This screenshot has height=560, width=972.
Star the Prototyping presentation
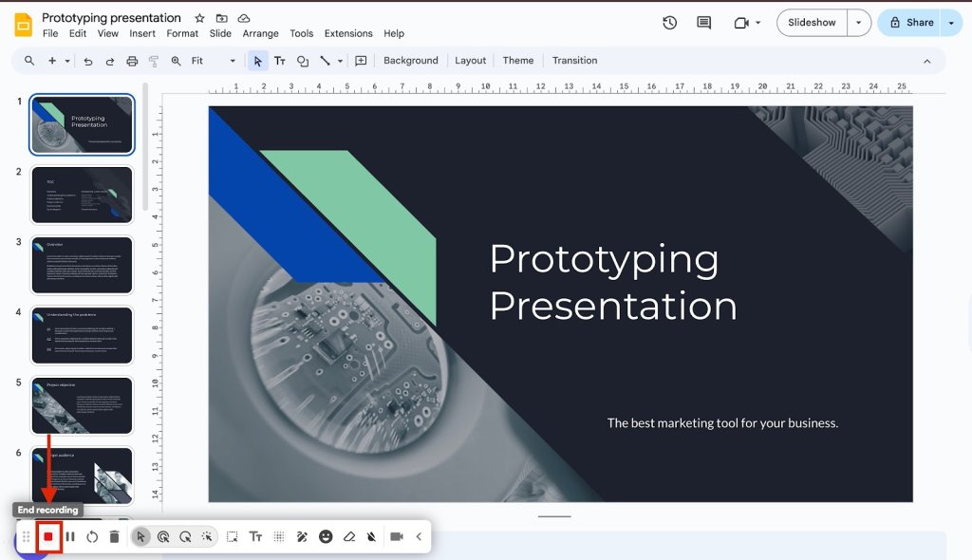click(199, 18)
